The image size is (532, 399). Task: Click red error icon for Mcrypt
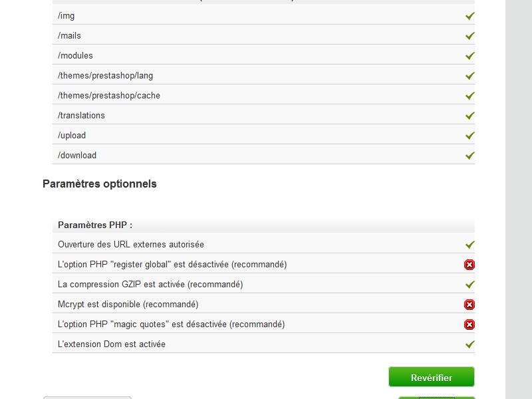(x=469, y=305)
